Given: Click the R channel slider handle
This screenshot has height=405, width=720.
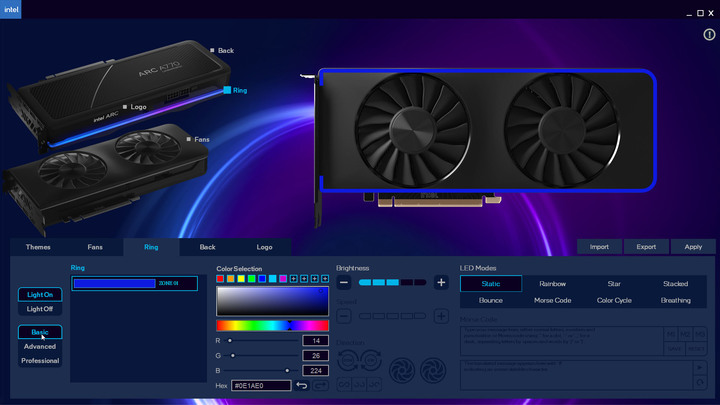Looking at the screenshot, I should 230,341.
